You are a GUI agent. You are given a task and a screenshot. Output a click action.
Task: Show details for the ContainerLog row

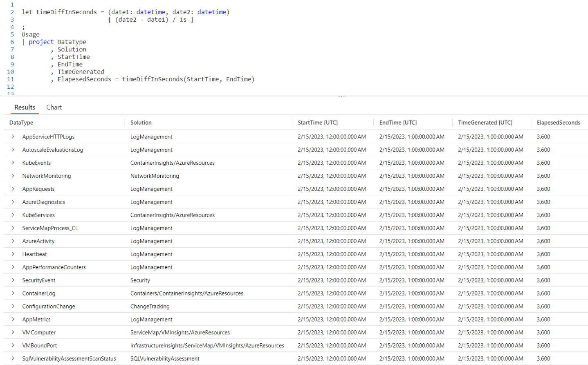click(x=13, y=293)
